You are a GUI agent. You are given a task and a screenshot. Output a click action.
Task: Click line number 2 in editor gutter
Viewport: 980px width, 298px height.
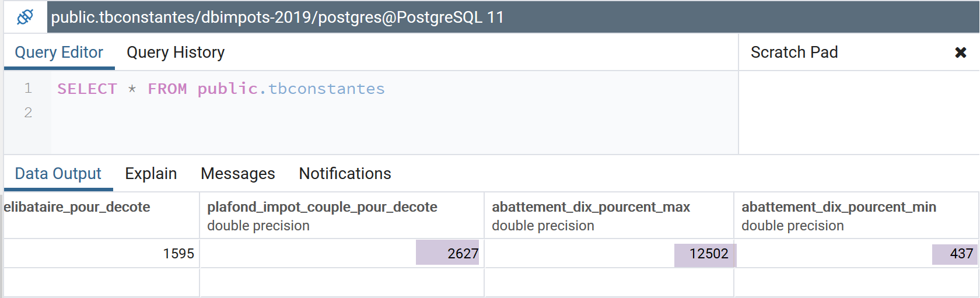[28, 113]
